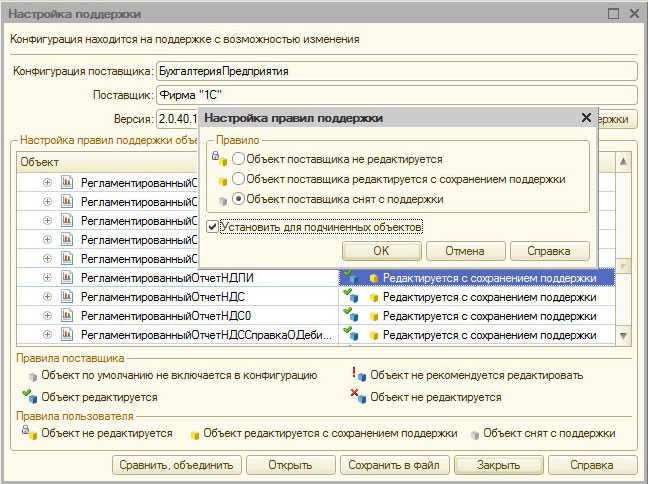Toggle 'Установить для подчиненных объектов' checkbox
Screen dimensions: 648x484
point(212,227)
